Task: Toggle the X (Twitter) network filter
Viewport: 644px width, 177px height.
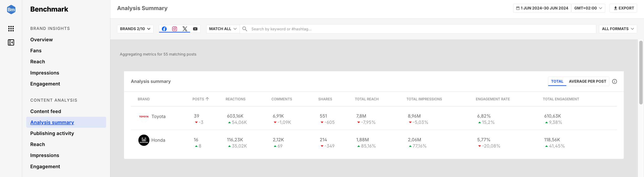Action: tap(185, 29)
